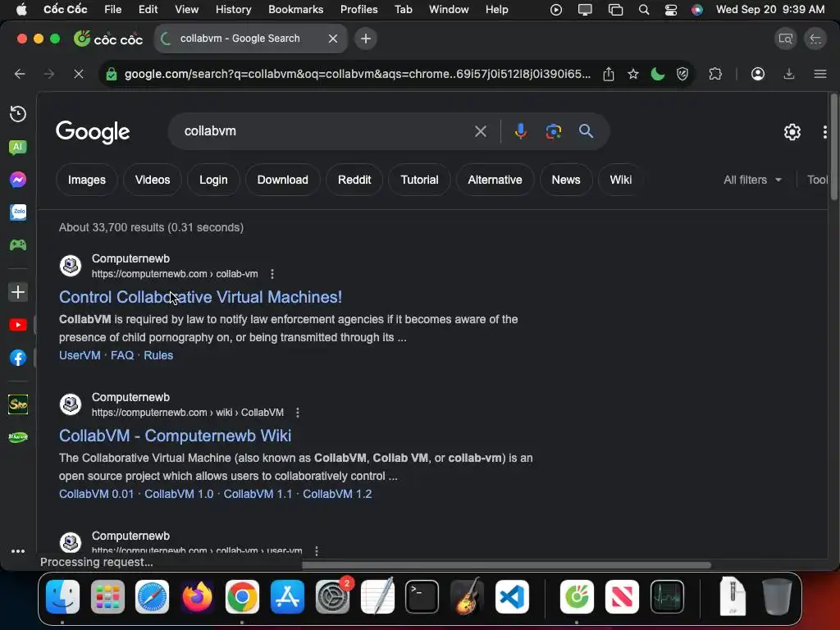Screen dimensions: 840x630
Task: Open the Bookmarks menu
Action: [295, 10]
